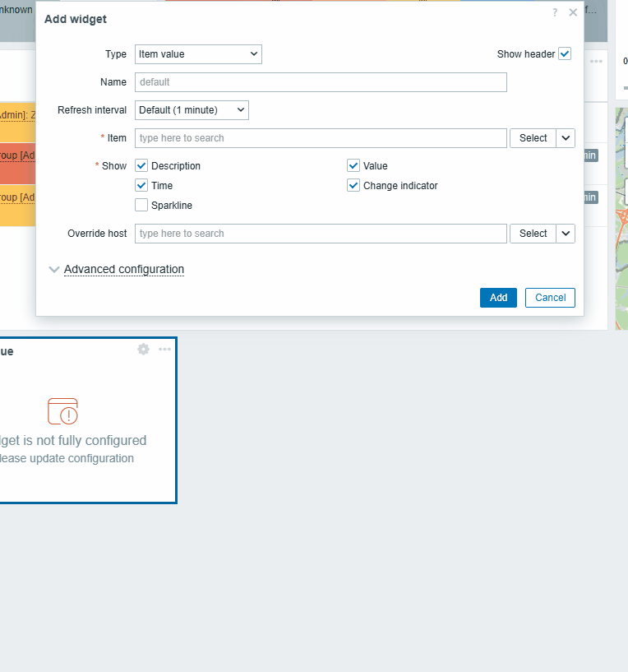Click the help question mark icon
This screenshot has height=672, width=628.
[555, 13]
